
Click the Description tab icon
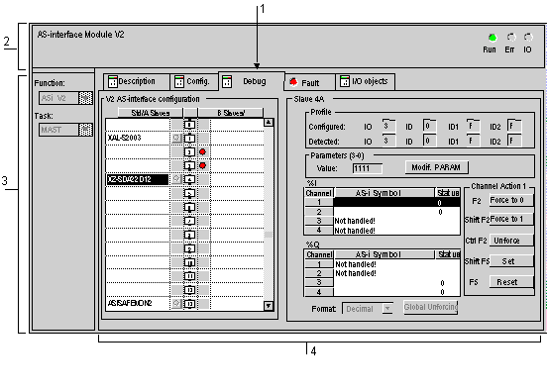[112, 81]
